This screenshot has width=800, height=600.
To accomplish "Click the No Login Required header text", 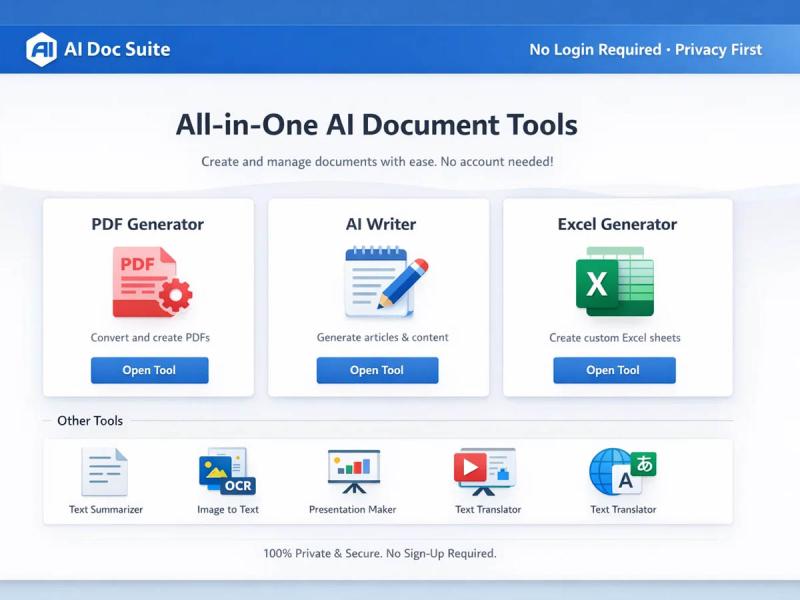I will pyautogui.click(x=595, y=49).
